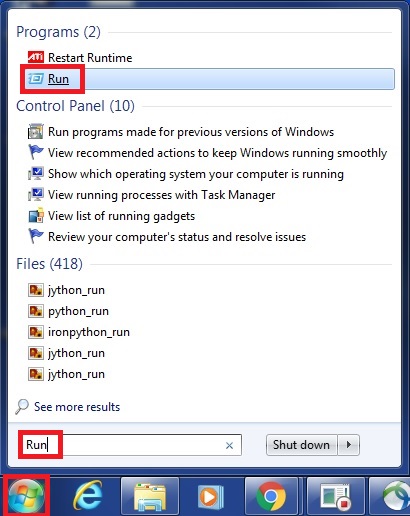
Task: Expand the Files (418) results header
Action: pos(49,264)
